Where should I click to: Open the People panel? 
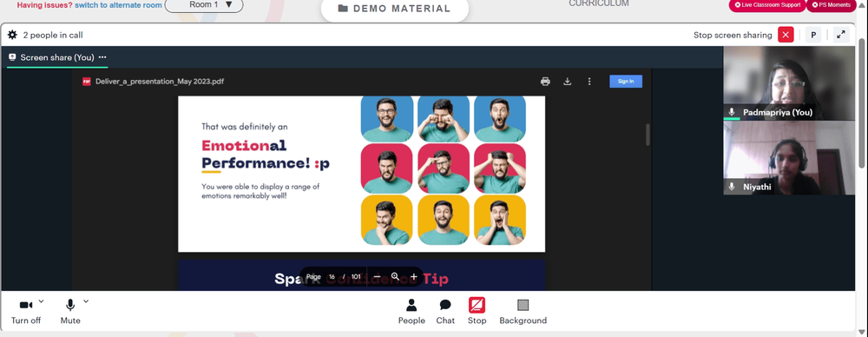tap(411, 312)
